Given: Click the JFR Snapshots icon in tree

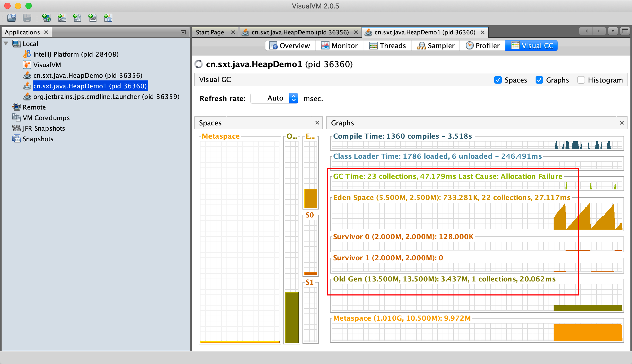Looking at the screenshot, I should pyautogui.click(x=16, y=128).
